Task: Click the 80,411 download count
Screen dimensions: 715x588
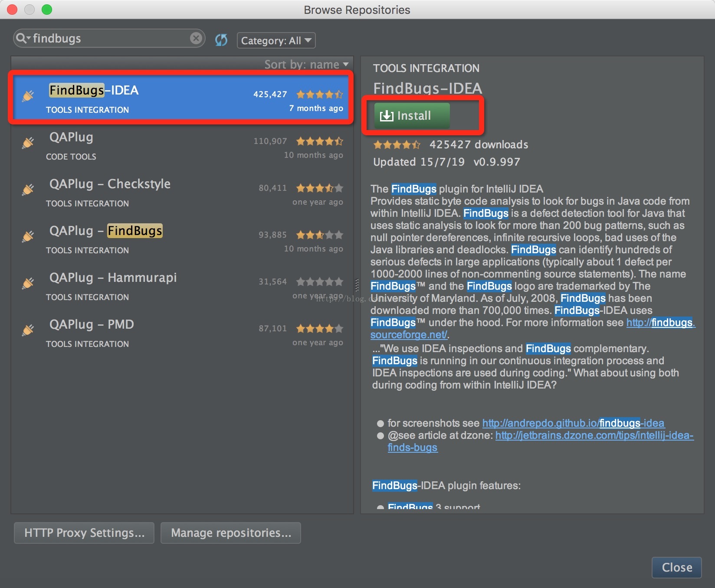Action: [273, 188]
